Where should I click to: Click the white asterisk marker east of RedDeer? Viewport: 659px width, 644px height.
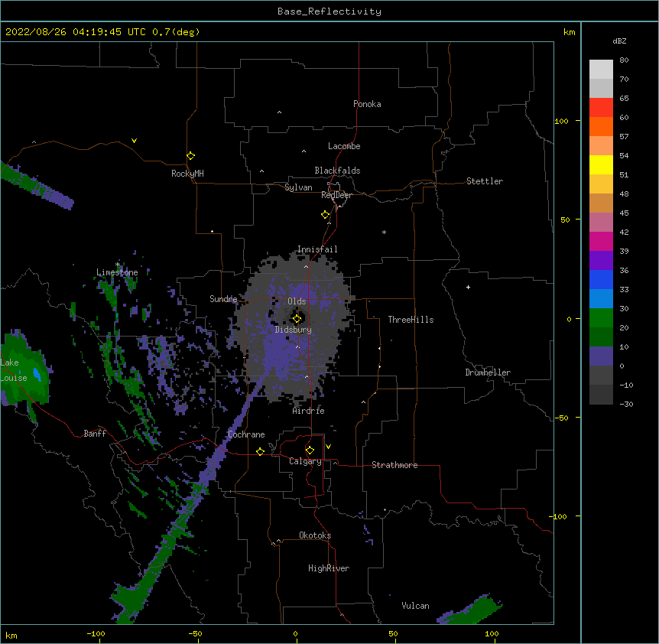point(384,232)
